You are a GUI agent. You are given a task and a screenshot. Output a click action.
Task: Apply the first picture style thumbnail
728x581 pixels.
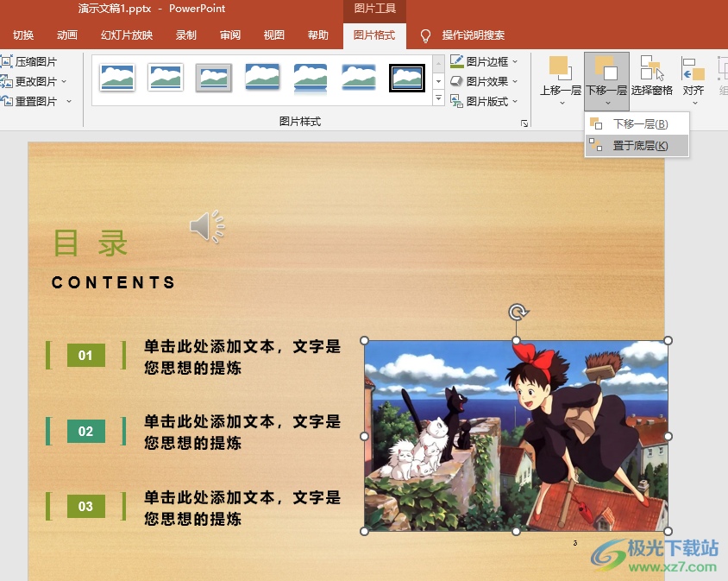(117, 77)
